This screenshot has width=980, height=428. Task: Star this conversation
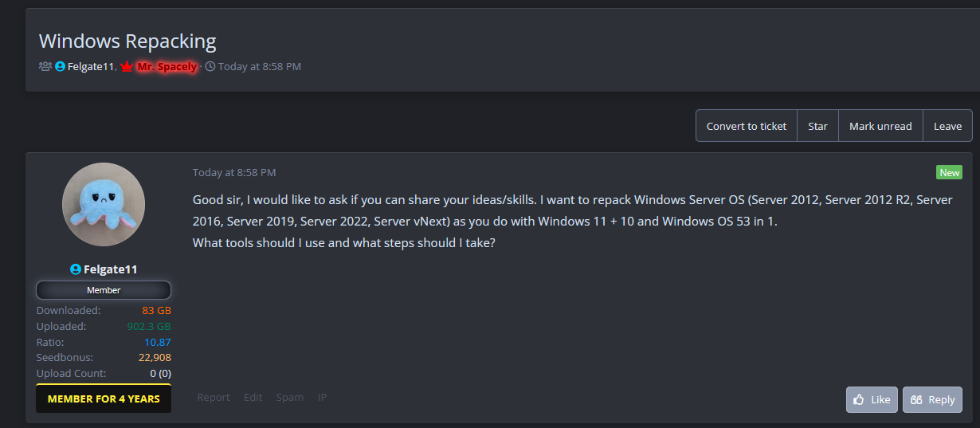(817, 126)
